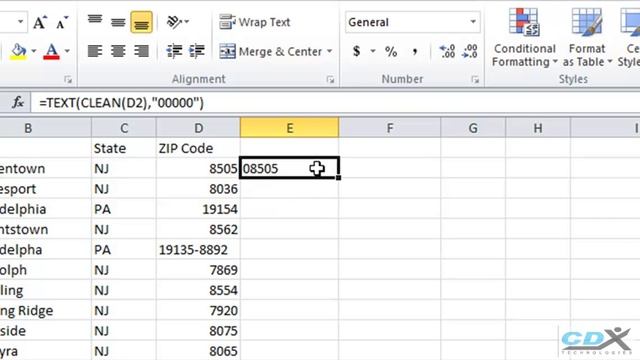Open Fill Color dropdown arrow
Viewport: 640px width, 360px height.
coord(34,51)
